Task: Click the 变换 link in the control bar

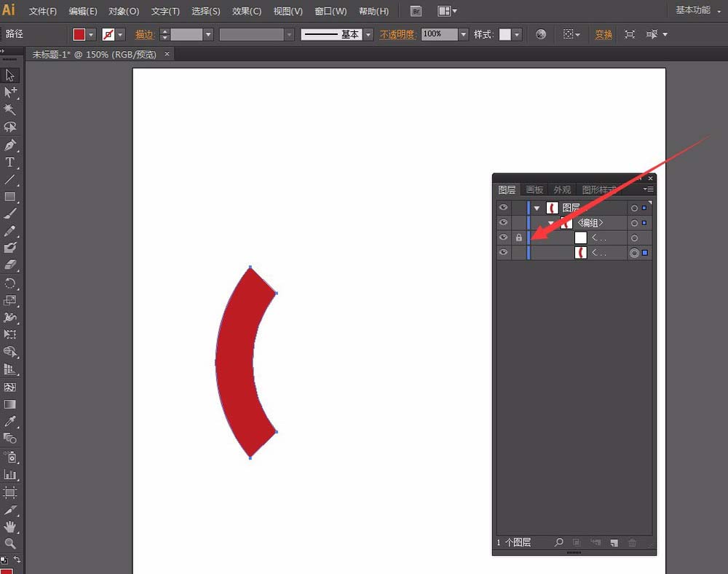Action: [604, 34]
